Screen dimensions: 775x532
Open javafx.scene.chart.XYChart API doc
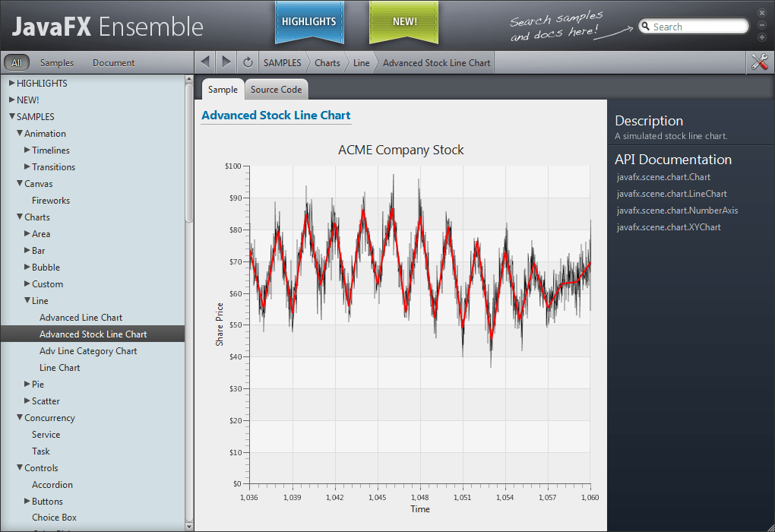pos(669,227)
